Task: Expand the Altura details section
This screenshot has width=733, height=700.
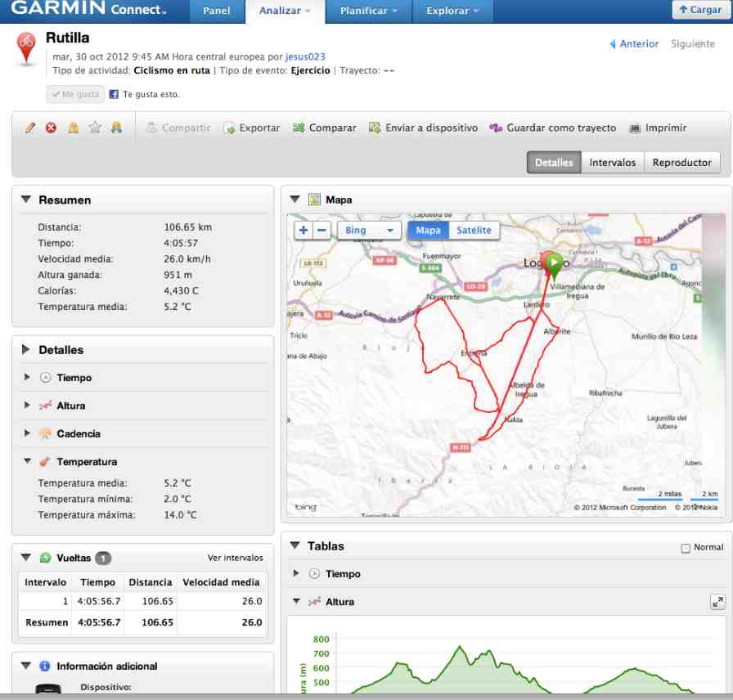Action: (27, 405)
